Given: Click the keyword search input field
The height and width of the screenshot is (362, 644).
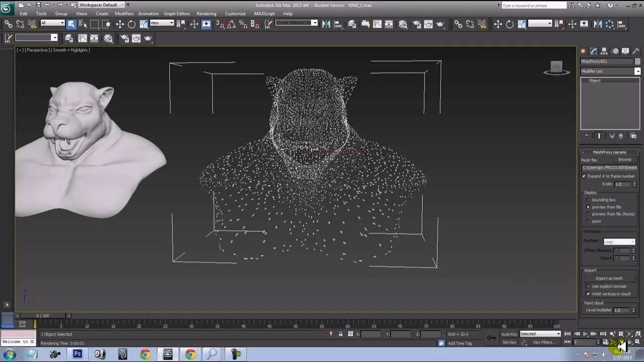Looking at the screenshot, I should click(x=534, y=5).
